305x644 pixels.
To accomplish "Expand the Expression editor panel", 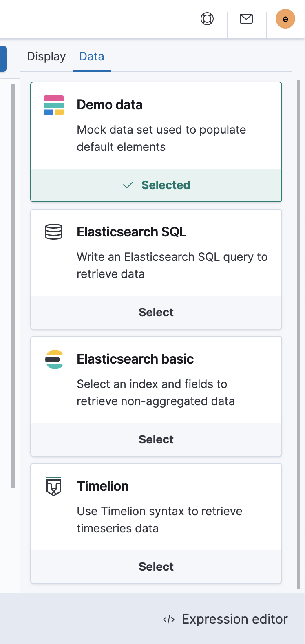I will click(x=234, y=619).
